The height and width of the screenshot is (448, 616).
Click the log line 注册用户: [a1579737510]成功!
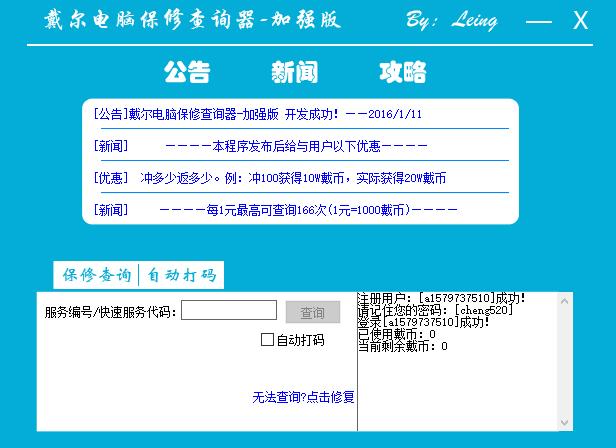[442, 298]
